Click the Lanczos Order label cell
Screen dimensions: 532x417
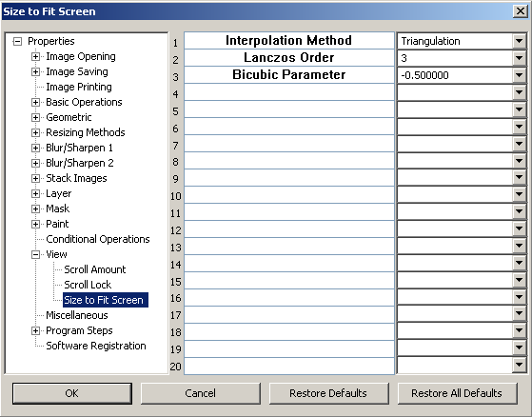coord(289,58)
